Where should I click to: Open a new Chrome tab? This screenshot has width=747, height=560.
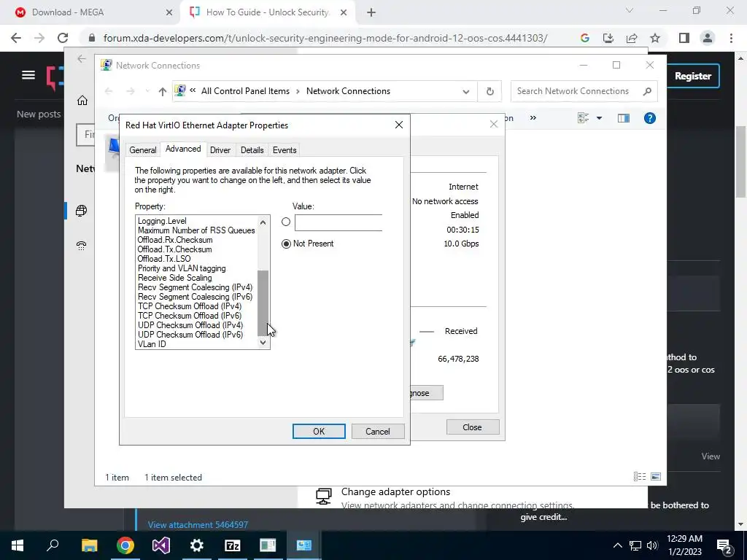(x=371, y=12)
